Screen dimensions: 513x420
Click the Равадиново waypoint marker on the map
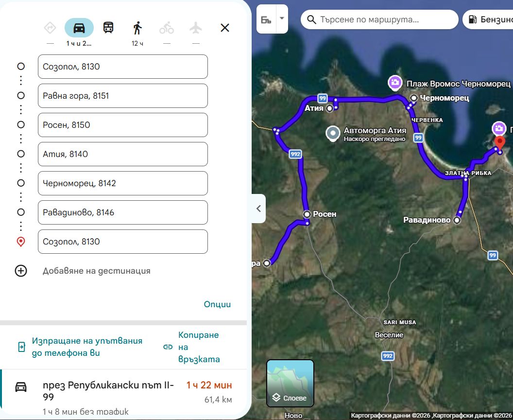coord(457,220)
